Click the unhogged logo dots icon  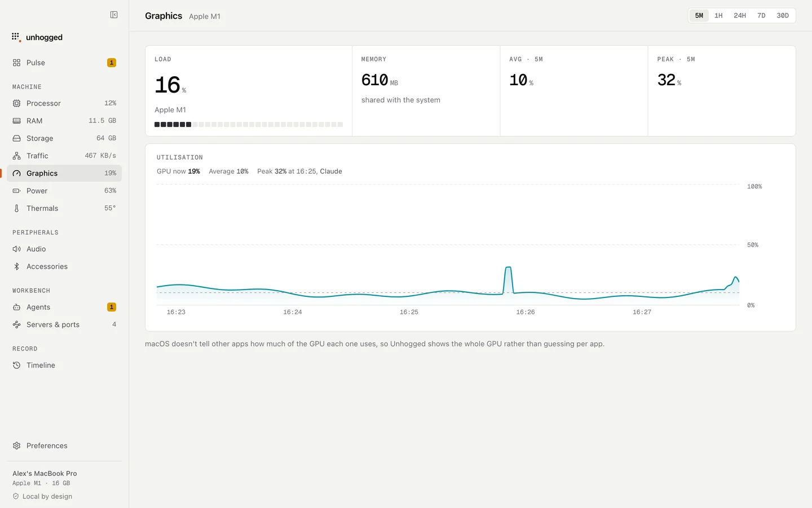pos(16,37)
